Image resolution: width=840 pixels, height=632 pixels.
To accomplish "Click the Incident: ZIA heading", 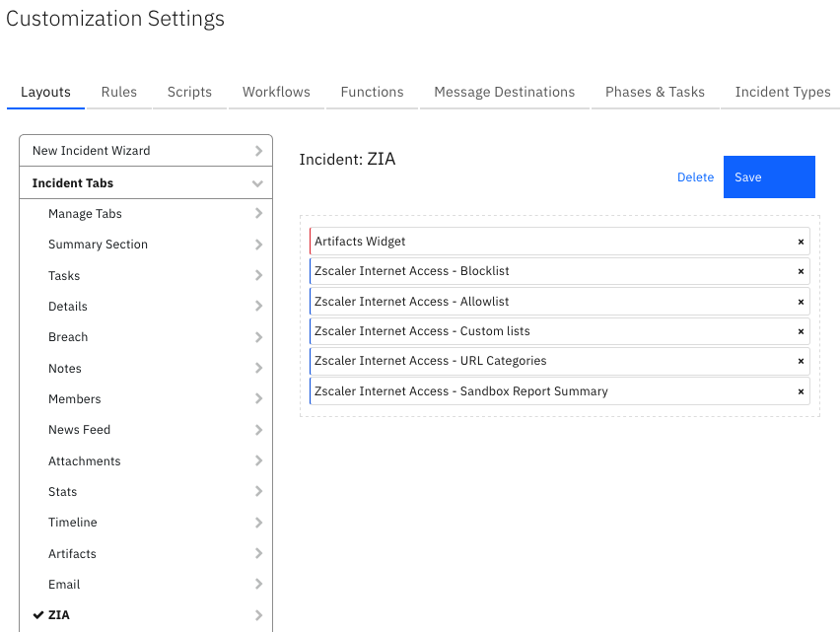I will click(347, 159).
